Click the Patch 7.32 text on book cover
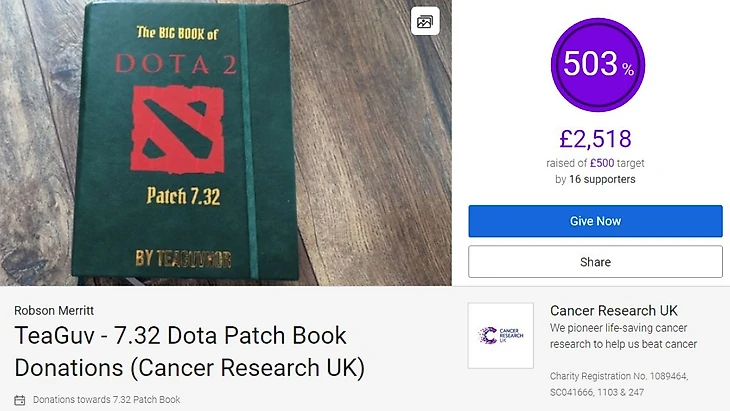Viewport: 730px width, 411px height. click(183, 196)
